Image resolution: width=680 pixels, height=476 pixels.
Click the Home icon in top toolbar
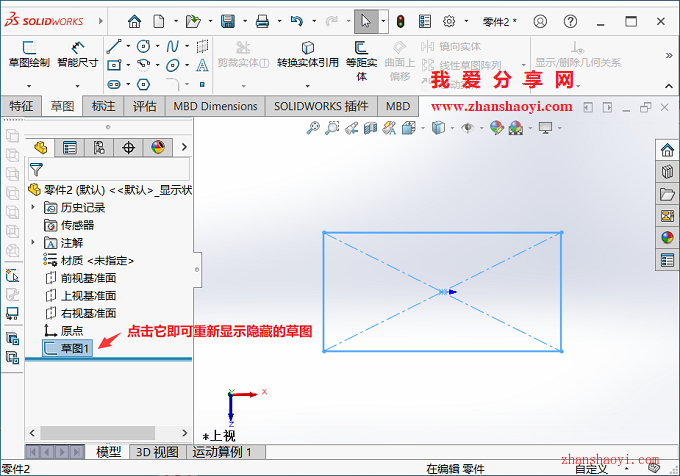click(134, 21)
